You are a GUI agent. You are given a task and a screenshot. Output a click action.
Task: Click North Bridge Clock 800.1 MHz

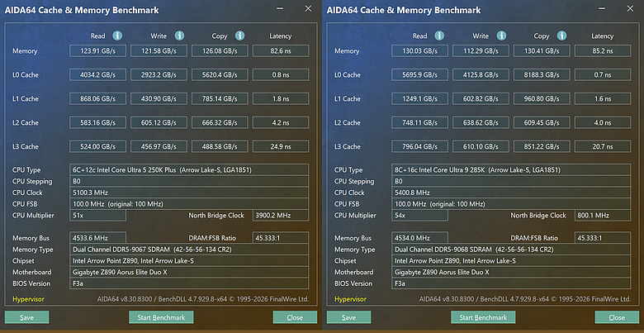(x=603, y=216)
